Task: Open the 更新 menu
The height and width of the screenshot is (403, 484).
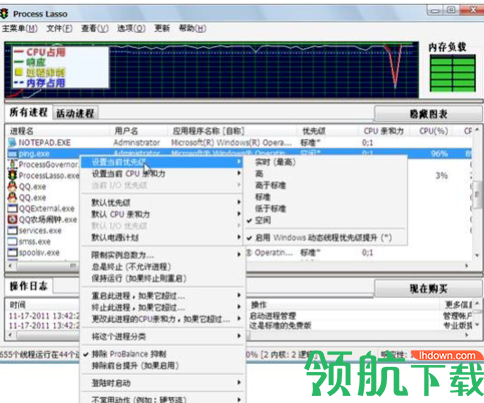Action: click(x=162, y=29)
